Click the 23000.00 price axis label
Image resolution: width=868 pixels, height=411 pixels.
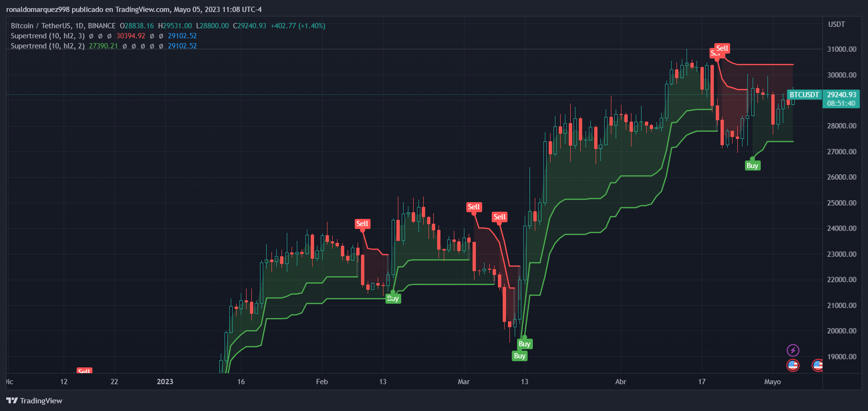[842, 254]
